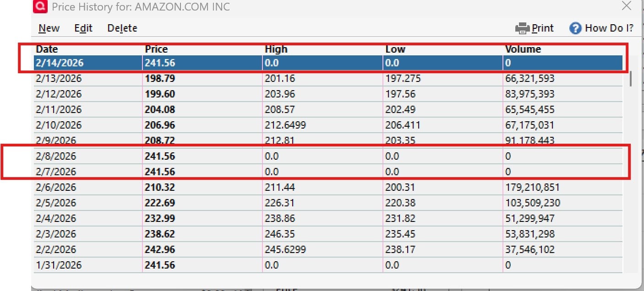Click the volume 103,509,230
The image size is (644, 291).
coord(533,203)
